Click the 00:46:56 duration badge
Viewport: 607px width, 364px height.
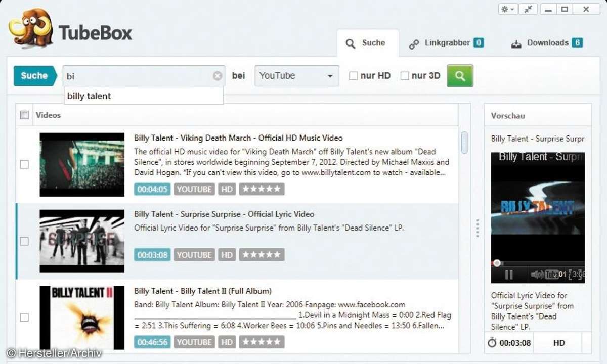tap(152, 342)
